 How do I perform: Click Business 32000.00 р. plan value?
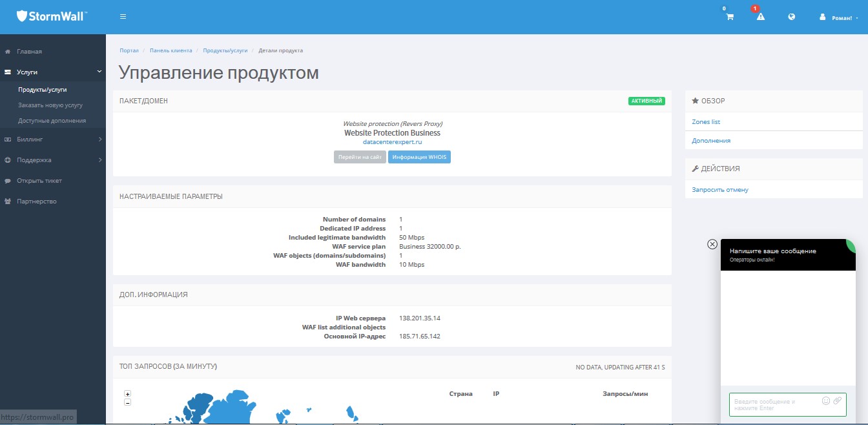point(429,246)
